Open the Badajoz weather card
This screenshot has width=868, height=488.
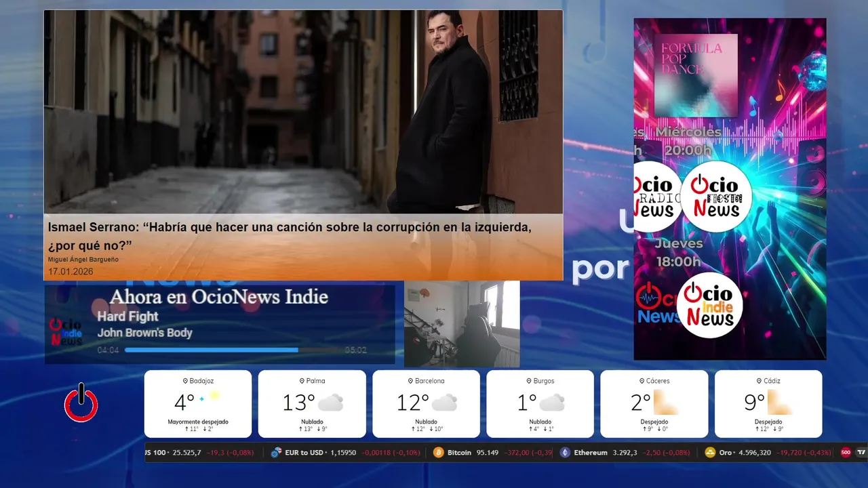click(x=198, y=404)
